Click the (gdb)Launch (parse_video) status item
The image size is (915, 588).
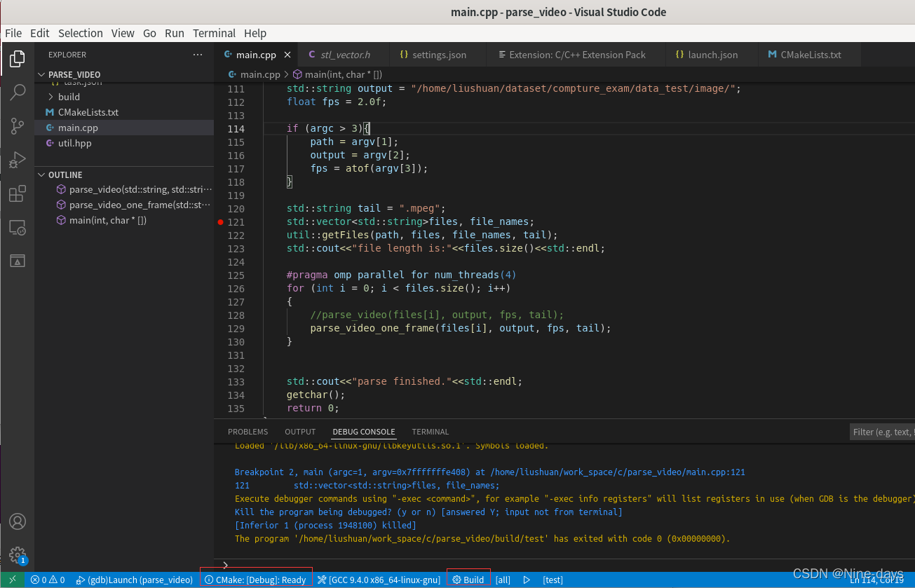134,580
